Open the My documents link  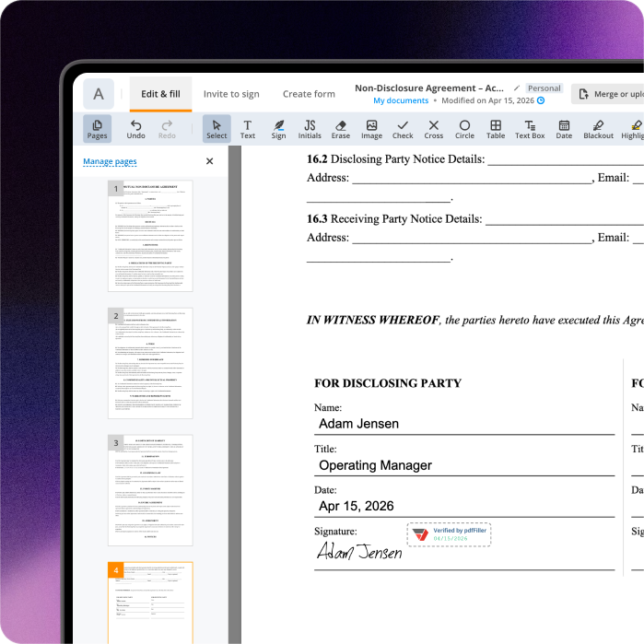[x=401, y=100]
